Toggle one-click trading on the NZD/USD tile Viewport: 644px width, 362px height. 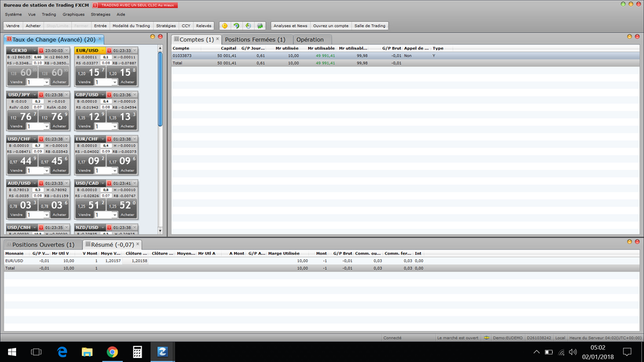click(x=109, y=227)
